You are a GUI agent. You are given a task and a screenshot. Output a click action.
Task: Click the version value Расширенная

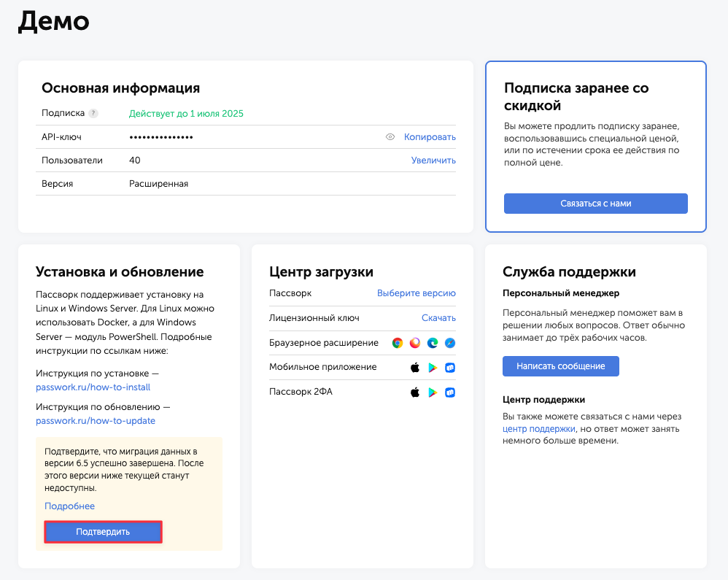tap(159, 183)
